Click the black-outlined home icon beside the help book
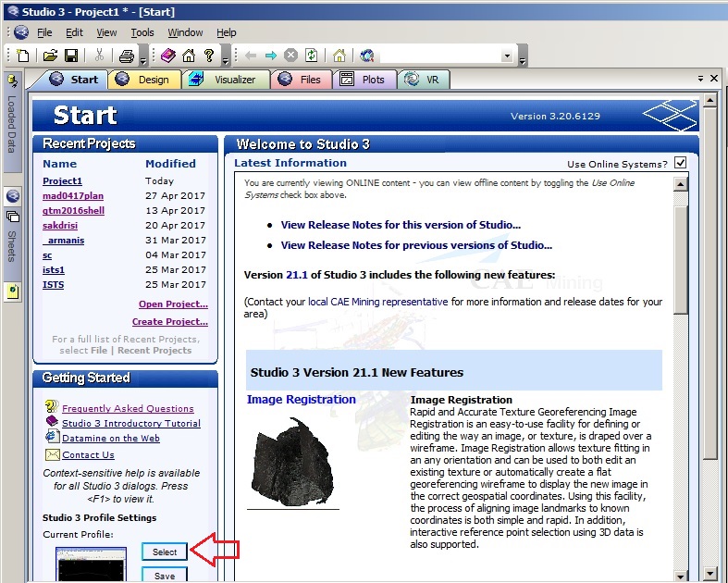The width and height of the screenshot is (728, 583). [x=189, y=56]
